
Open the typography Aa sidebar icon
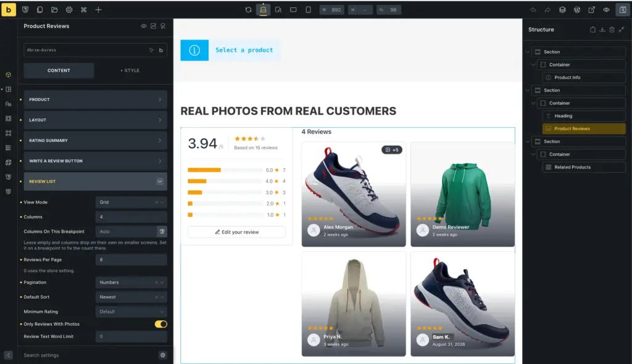point(9,104)
